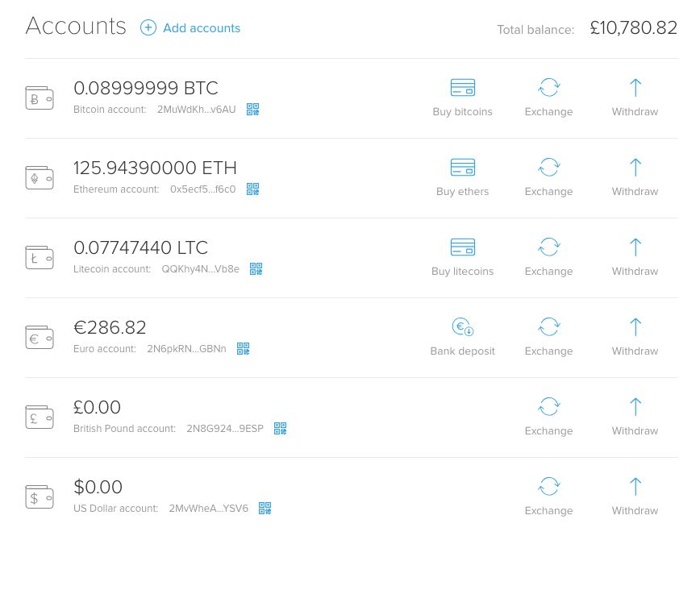
Task: Click the Buy litecoins label
Action: (x=463, y=272)
